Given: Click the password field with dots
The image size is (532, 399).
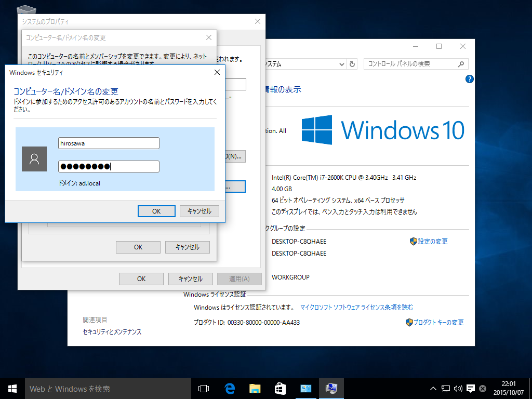Looking at the screenshot, I should click(109, 166).
